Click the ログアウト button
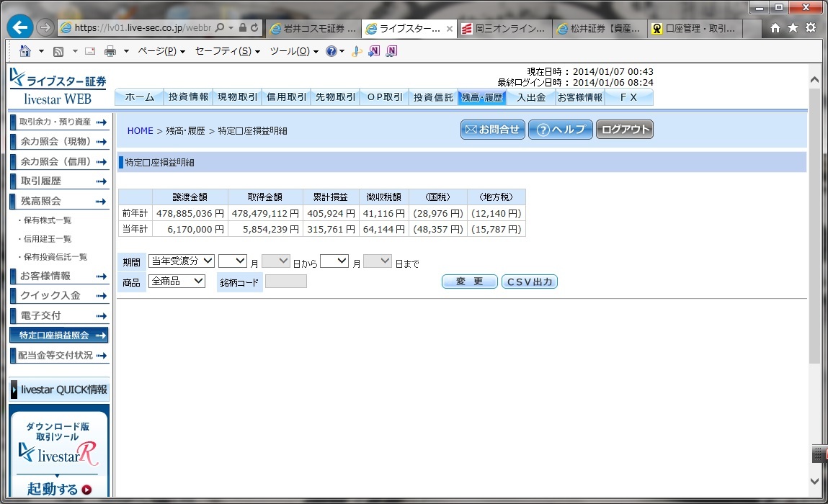 tap(625, 130)
